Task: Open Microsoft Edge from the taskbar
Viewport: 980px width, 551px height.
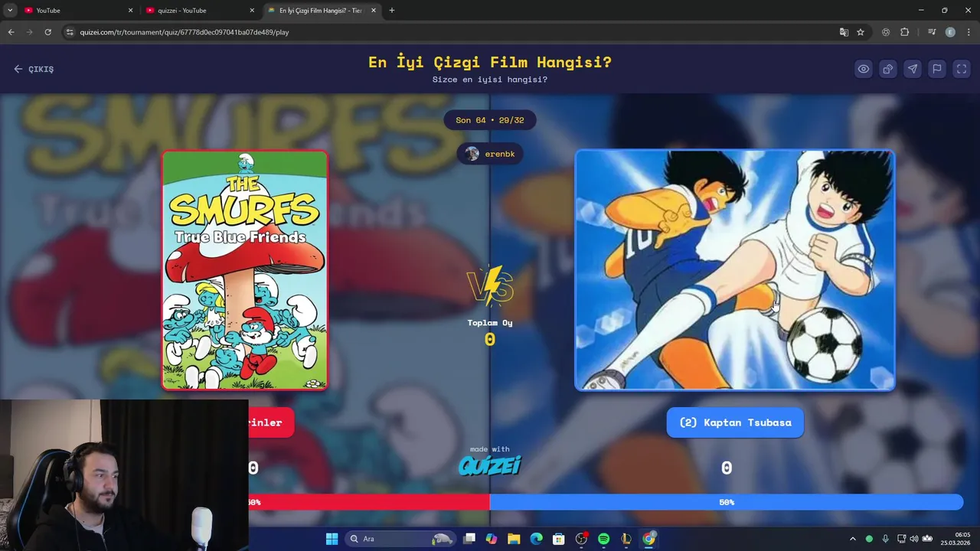Action: coord(537,539)
